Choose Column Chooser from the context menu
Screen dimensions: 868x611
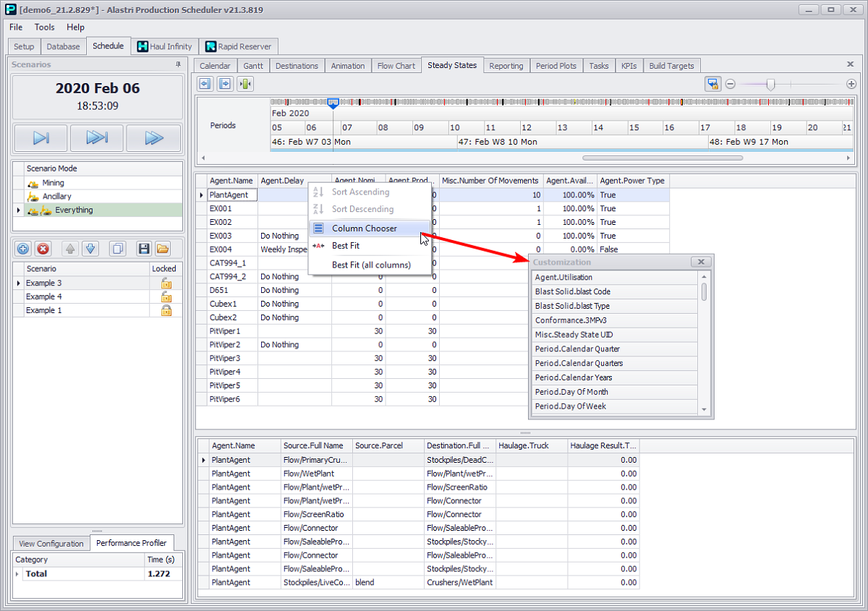pos(364,228)
